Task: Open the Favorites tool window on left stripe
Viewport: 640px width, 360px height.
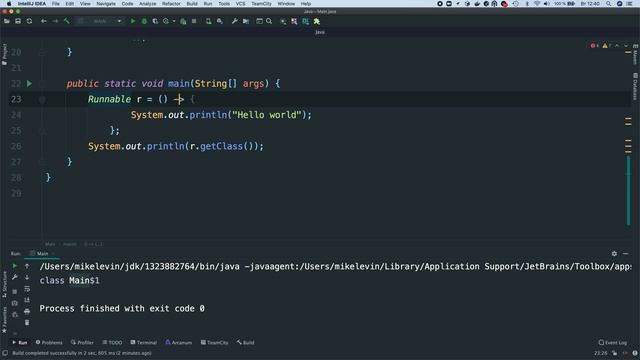Action: coord(4,320)
